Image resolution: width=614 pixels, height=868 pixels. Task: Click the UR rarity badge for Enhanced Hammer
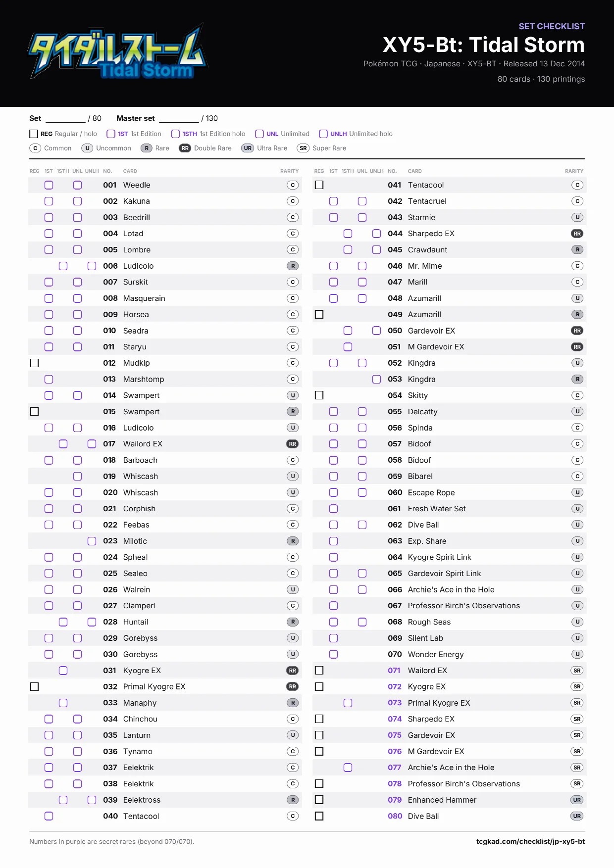pyautogui.click(x=577, y=800)
